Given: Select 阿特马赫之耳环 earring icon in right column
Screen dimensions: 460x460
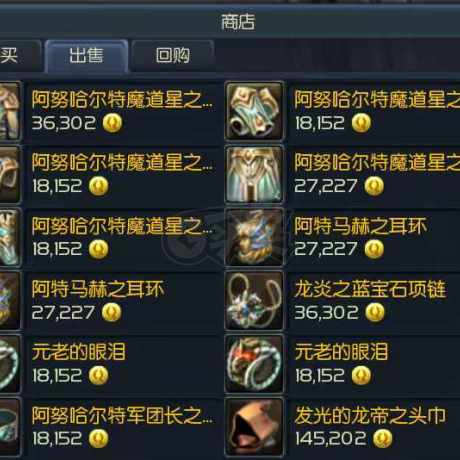Looking at the screenshot, I should tap(254, 237).
